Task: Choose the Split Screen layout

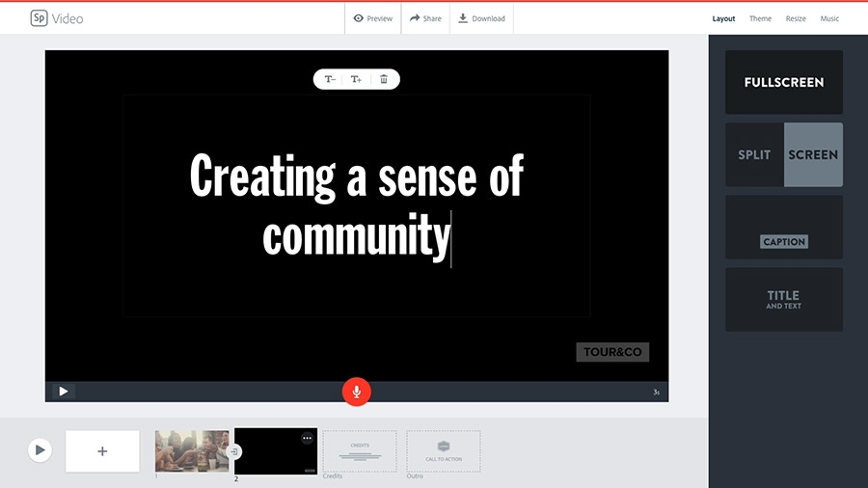Action: [x=784, y=155]
